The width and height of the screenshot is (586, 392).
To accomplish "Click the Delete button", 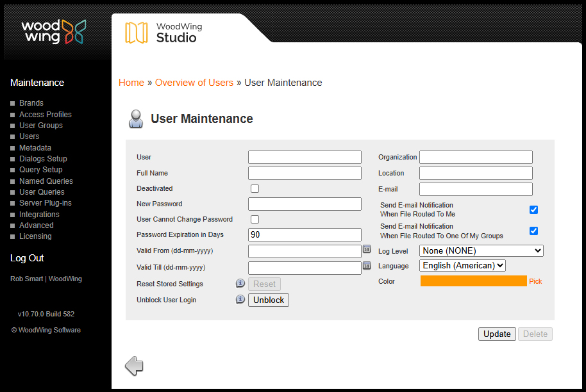I will coord(535,334).
